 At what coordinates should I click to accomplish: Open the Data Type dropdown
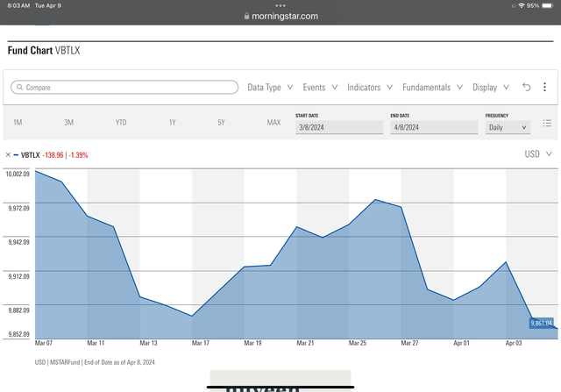tap(270, 88)
